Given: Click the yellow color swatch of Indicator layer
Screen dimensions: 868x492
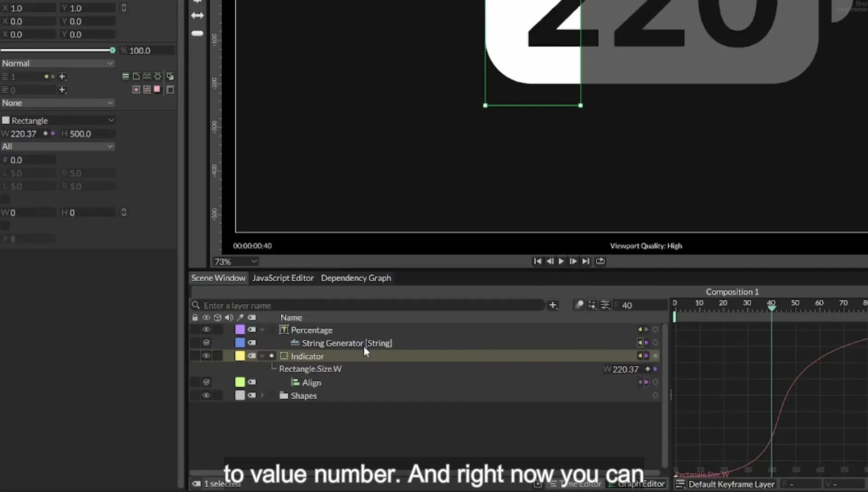Looking at the screenshot, I should [240, 356].
